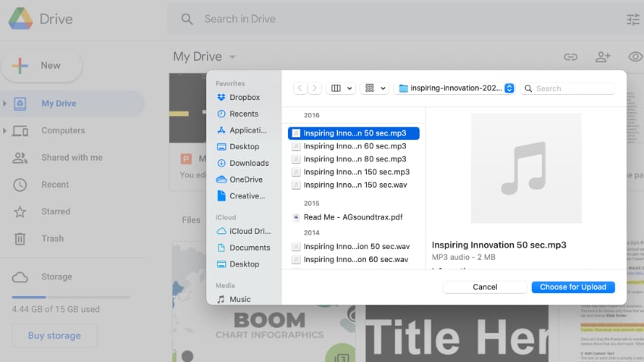The image size is (644, 362).
Task: Open the column view options dropdown
Action: click(x=340, y=89)
